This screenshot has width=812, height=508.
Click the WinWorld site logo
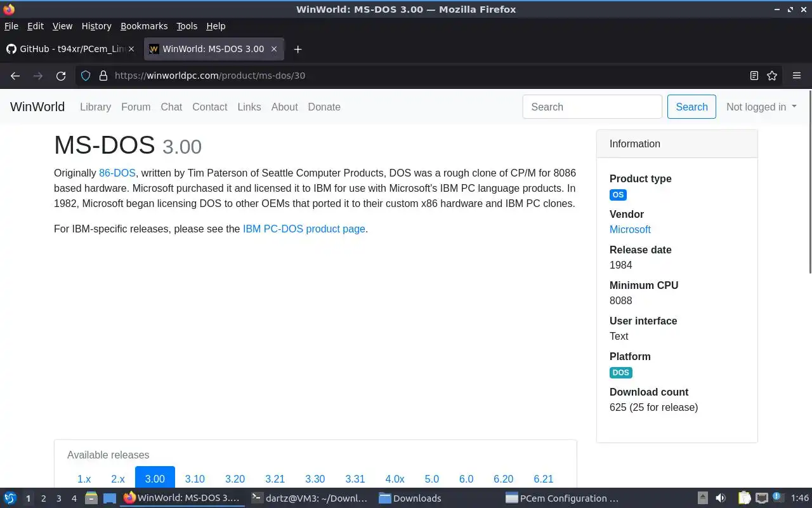37,107
